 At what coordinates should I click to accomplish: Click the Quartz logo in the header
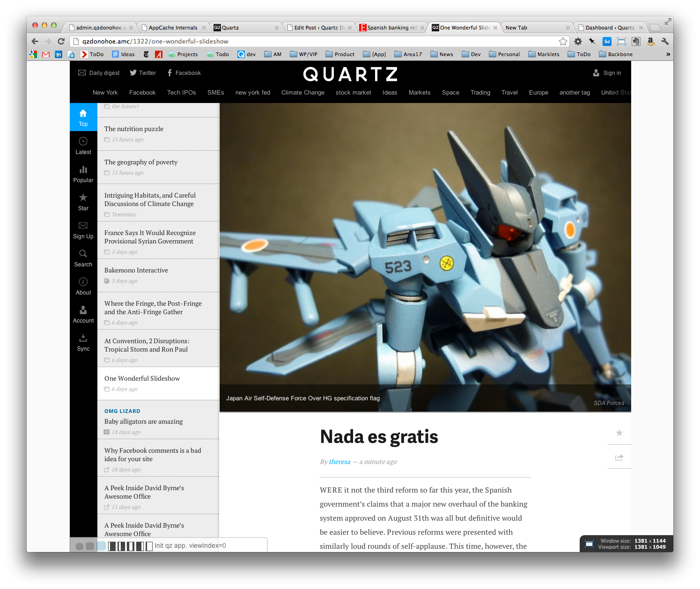click(350, 74)
